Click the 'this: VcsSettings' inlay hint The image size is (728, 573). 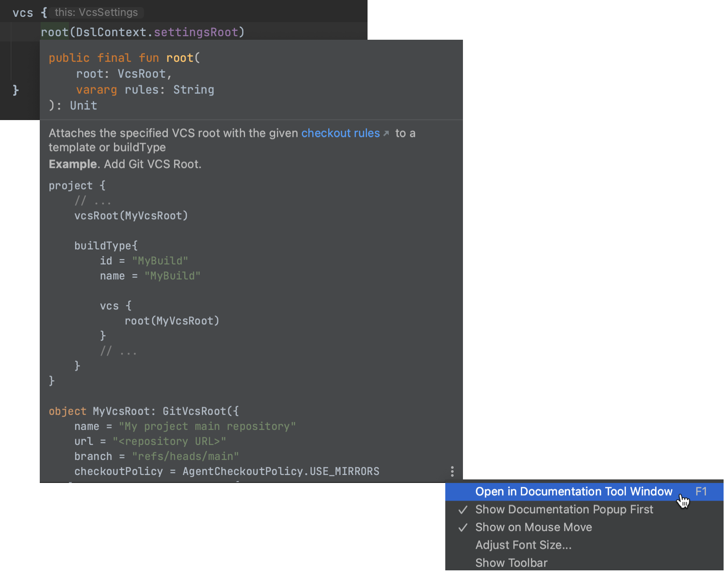click(96, 12)
